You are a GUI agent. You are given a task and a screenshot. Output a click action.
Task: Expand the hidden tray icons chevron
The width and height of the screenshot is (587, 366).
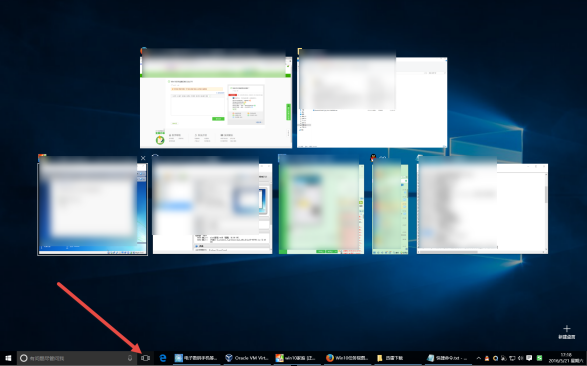(x=479, y=358)
